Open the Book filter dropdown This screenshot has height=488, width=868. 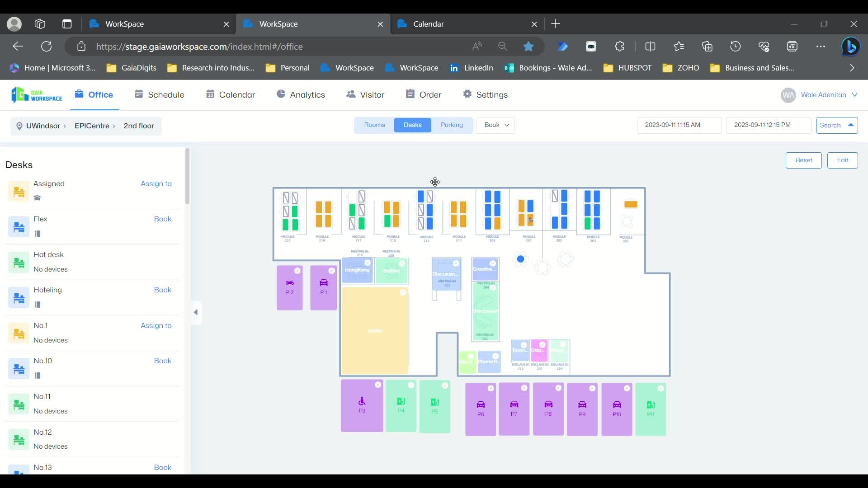[495, 125]
